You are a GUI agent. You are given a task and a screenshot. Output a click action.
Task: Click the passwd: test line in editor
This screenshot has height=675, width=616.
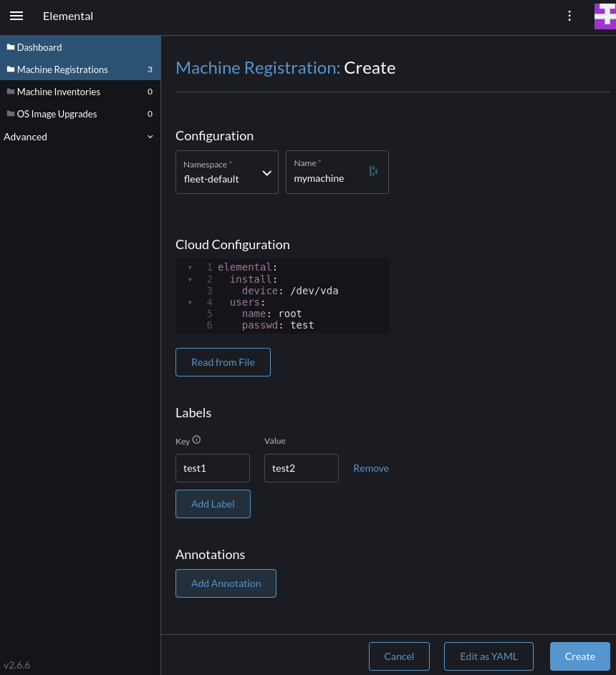[x=278, y=326]
